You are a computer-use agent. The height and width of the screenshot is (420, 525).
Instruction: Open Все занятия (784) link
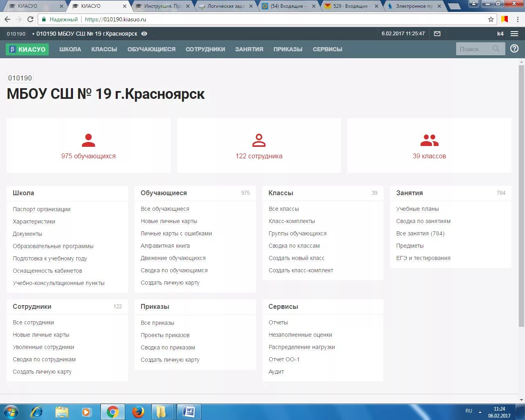420,233
